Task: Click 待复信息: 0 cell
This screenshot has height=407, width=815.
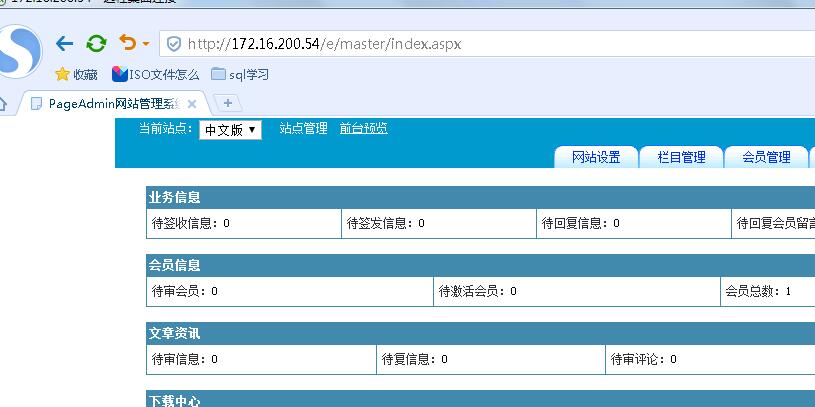Action: (x=491, y=359)
